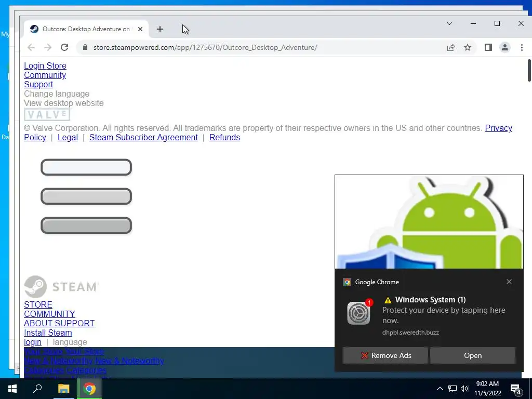Click the Steam logo above STORE
This screenshot has height=399, width=532.
tap(61, 287)
